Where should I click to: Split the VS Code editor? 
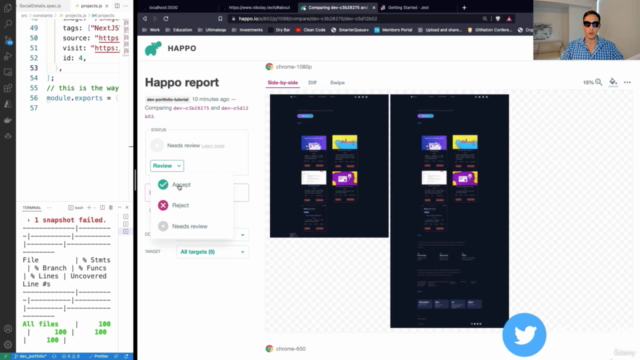click(117, 6)
